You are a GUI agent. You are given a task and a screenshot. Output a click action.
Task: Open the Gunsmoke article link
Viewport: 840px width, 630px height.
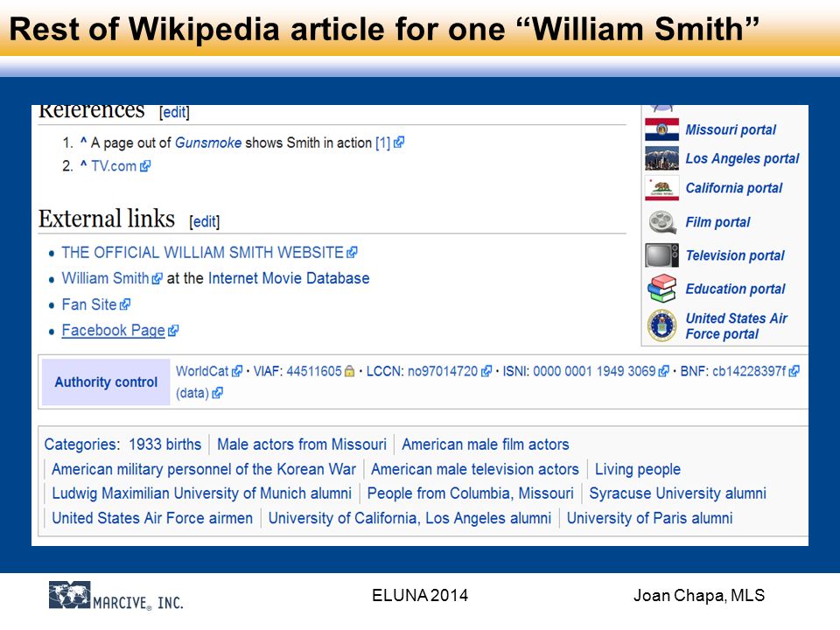(208, 143)
